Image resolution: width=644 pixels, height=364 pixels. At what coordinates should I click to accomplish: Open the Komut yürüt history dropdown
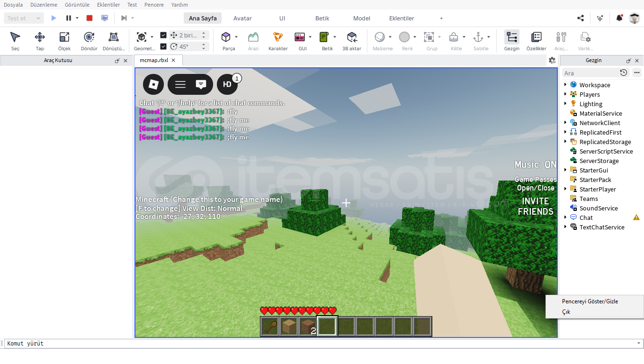coord(639,343)
